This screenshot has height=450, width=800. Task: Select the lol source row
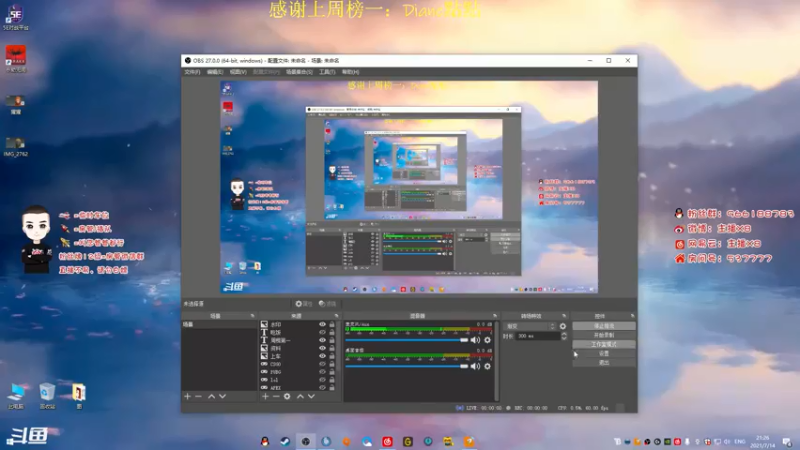(299, 380)
